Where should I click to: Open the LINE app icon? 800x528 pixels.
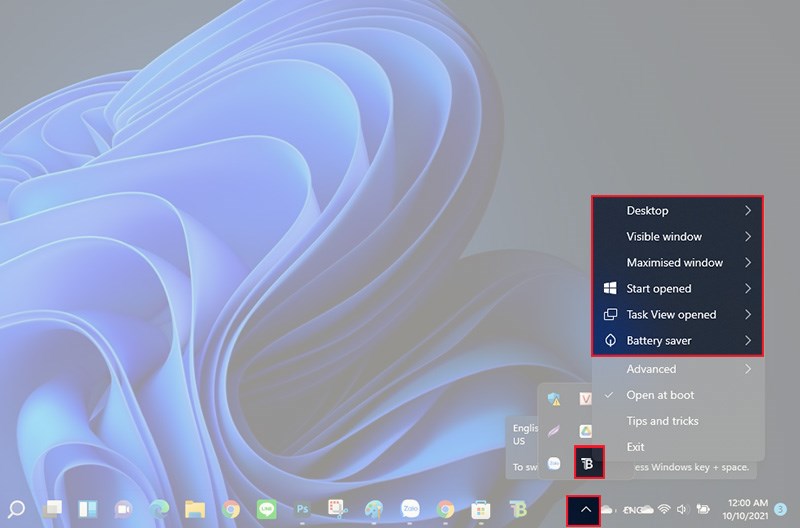(266, 509)
